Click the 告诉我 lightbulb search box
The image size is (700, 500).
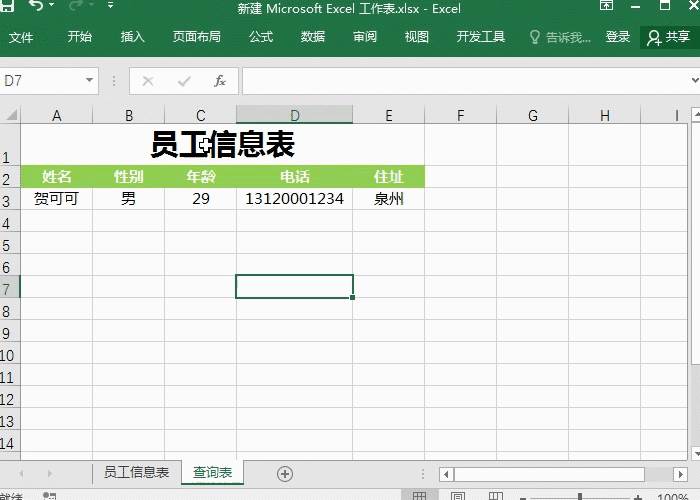560,37
